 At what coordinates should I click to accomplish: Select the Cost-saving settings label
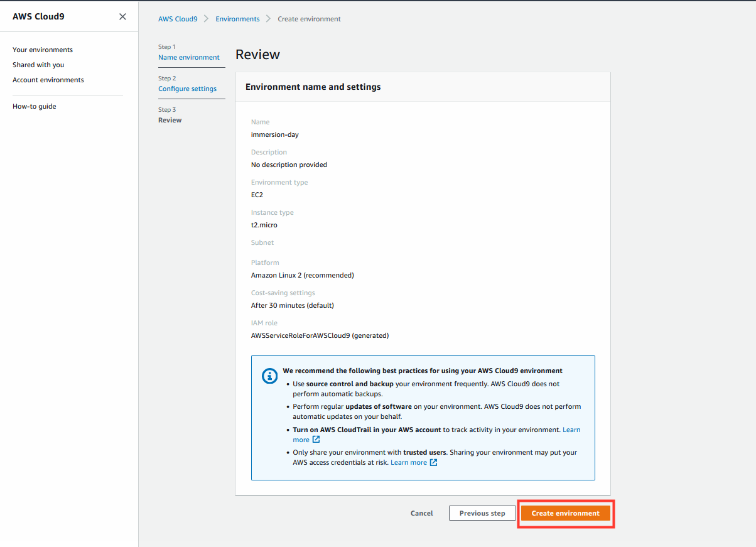coord(283,293)
